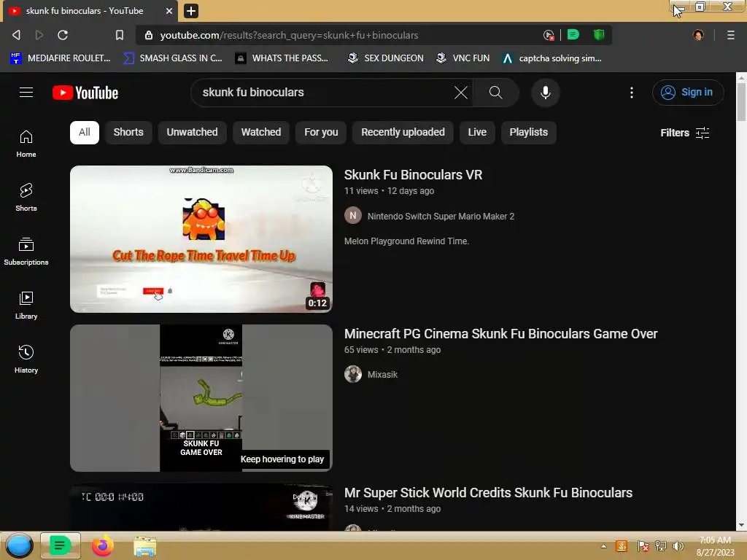Image resolution: width=747 pixels, height=560 pixels.
Task: Click the green browser taskbar button
Action: 60,545
